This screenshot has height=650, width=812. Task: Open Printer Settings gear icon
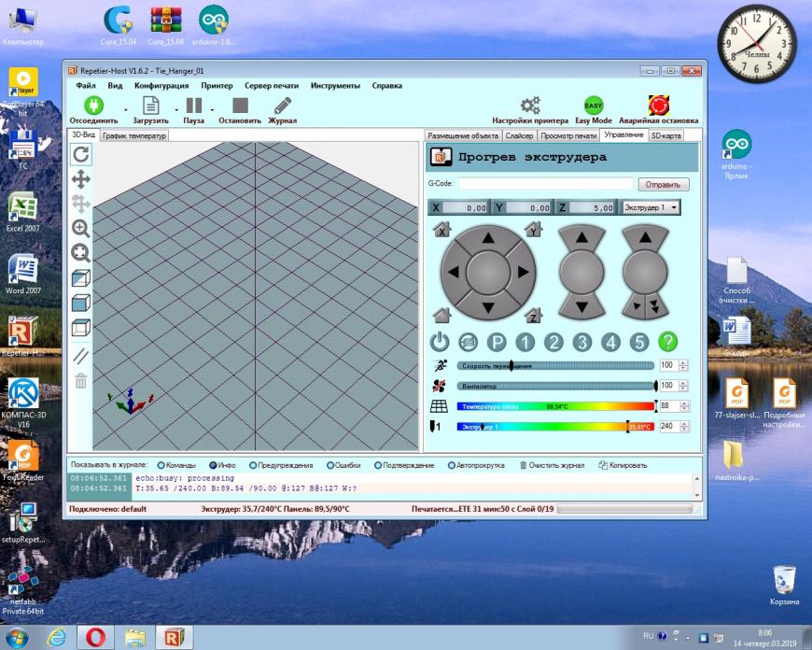click(x=530, y=106)
